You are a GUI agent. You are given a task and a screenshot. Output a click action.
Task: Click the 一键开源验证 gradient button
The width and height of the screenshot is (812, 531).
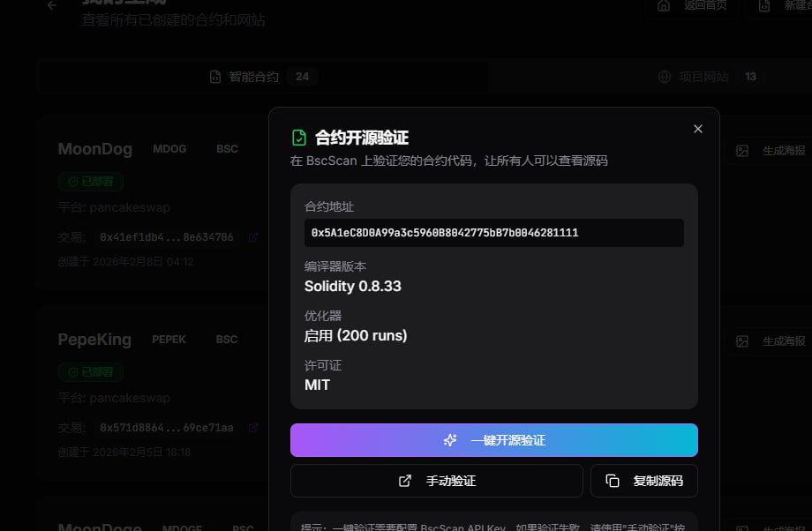pyautogui.click(x=493, y=439)
